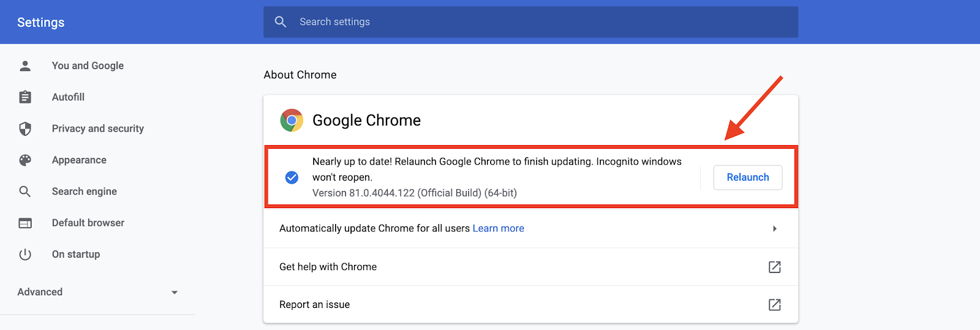Open external link icon for Report an issue
980x330 pixels.
point(774,305)
